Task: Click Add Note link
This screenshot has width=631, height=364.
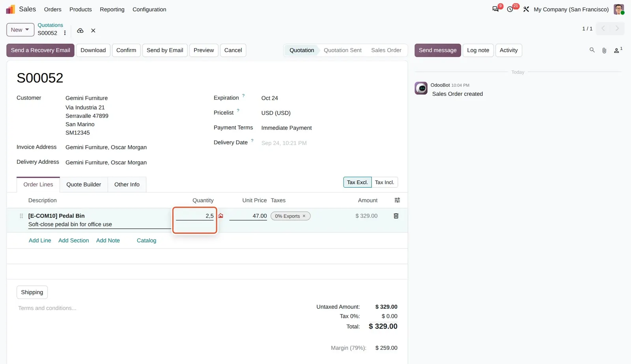Action: click(x=108, y=241)
